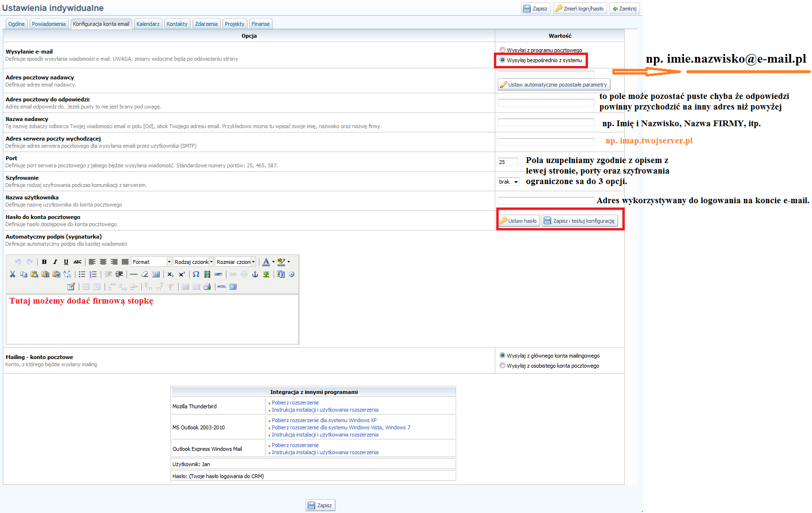The width and height of the screenshot is (812, 513).
Task: Click the print icon in editor
Action: tap(207, 287)
